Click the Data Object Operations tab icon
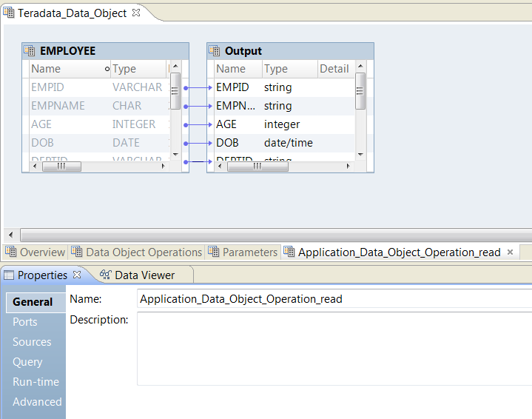Screen dimensions: 532x419 (x=77, y=252)
